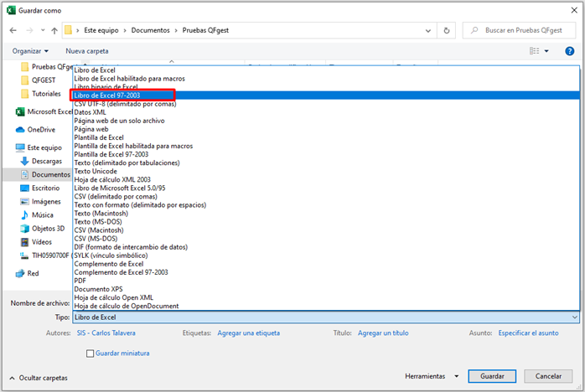Open the help question mark icon
This screenshot has height=392, width=585.
569,51
